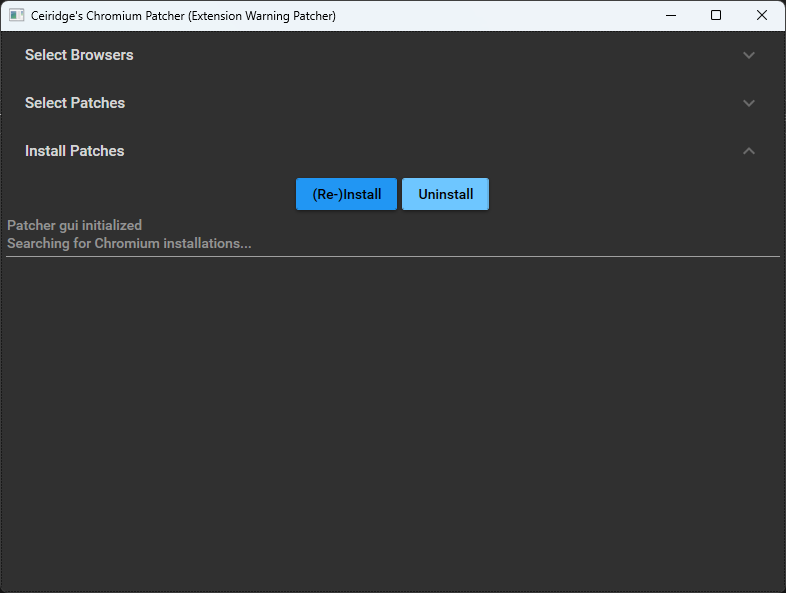Close the Chromium Patcher window
This screenshot has width=786, height=593.
pyautogui.click(x=761, y=16)
